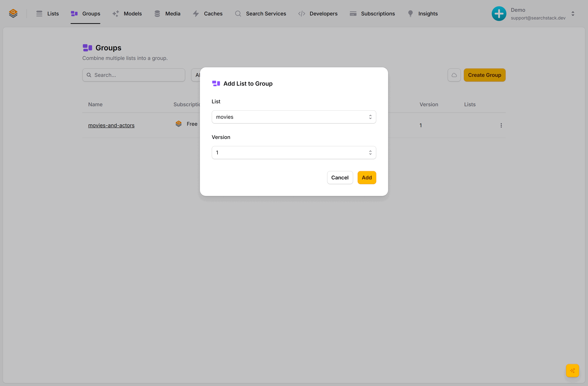Focus the Search groups input field
Viewport: 588px width, 386px height.
(134, 75)
